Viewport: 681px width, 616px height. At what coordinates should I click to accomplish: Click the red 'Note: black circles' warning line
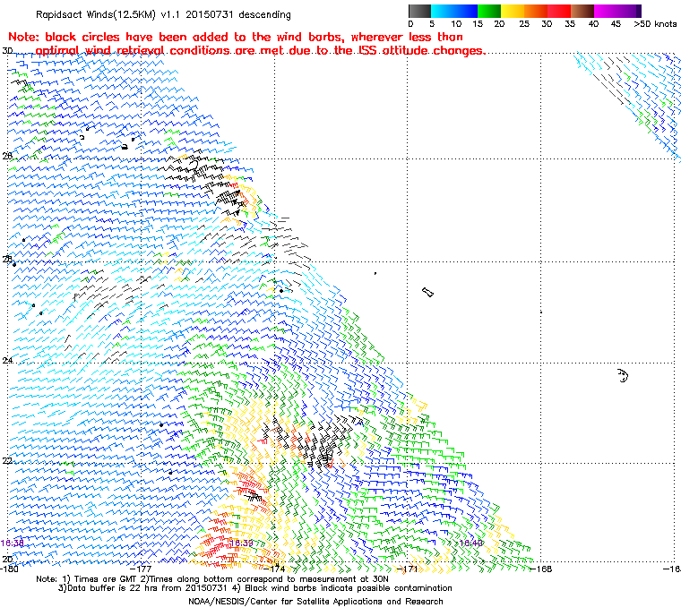point(236,37)
